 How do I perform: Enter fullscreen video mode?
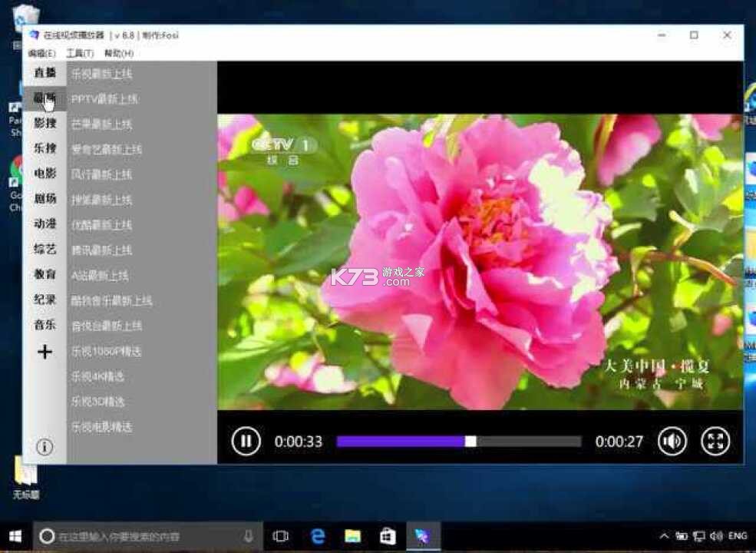click(x=715, y=441)
